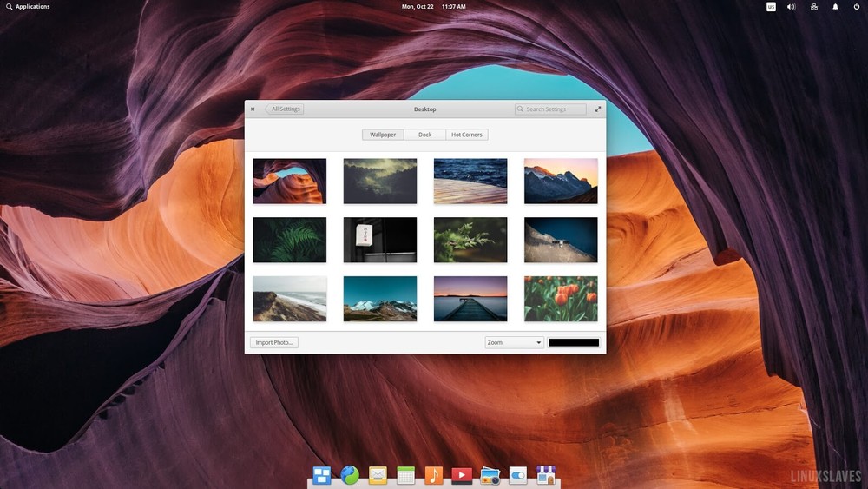868x489 pixels.
Task: Open the Calendar app in the dock
Action: coord(405,475)
